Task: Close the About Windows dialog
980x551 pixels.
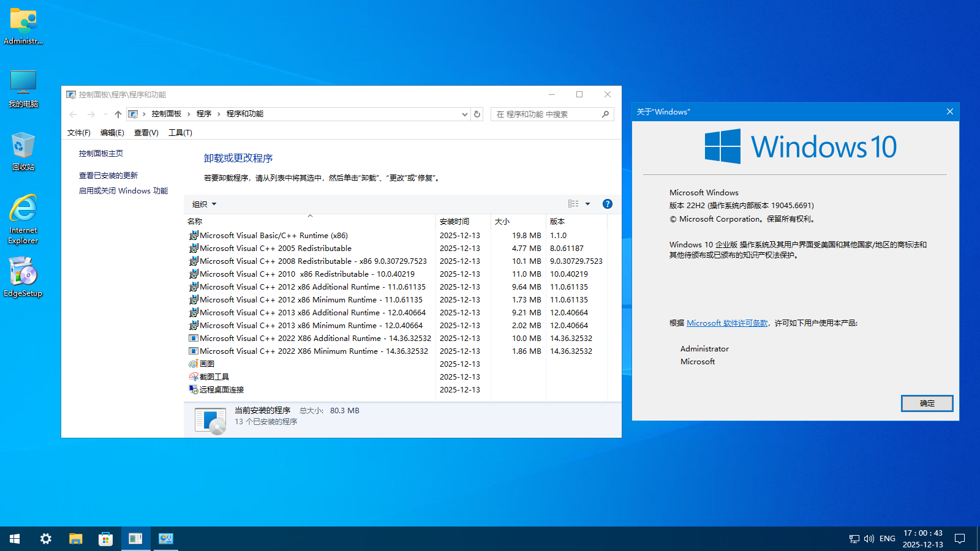Action: (x=950, y=111)
